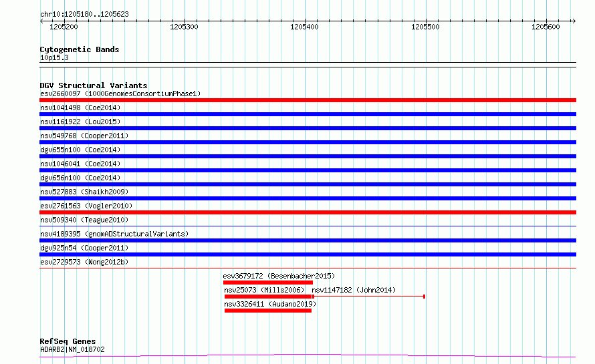Open the esv2761563 (Vogler2010) label
The height and width of the screenshot is (364, 595).
pyautogui.click(x=86, y=206)
